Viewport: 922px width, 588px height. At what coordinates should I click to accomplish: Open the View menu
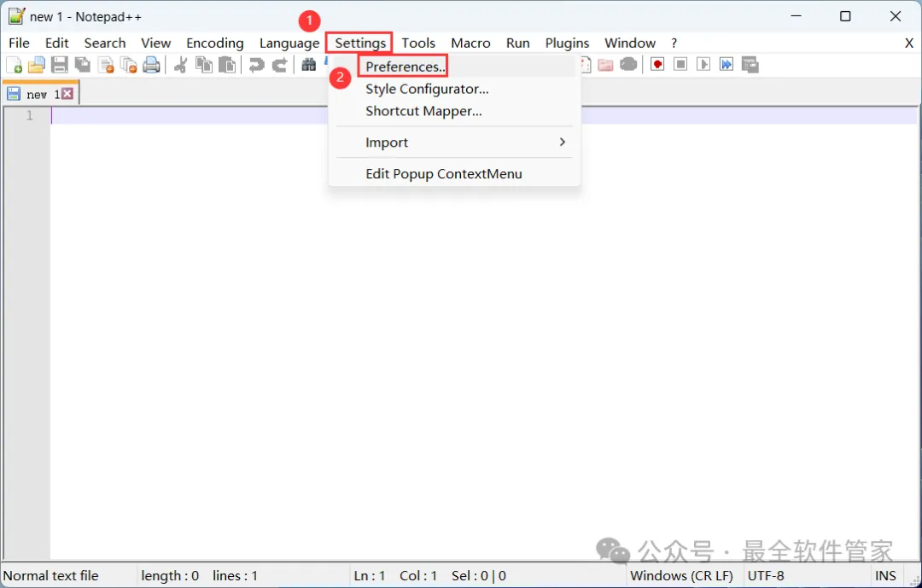pos(156,43)
